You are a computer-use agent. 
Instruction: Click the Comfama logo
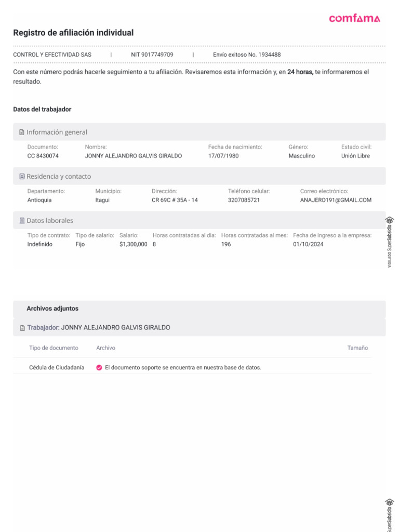pos(354,19)
